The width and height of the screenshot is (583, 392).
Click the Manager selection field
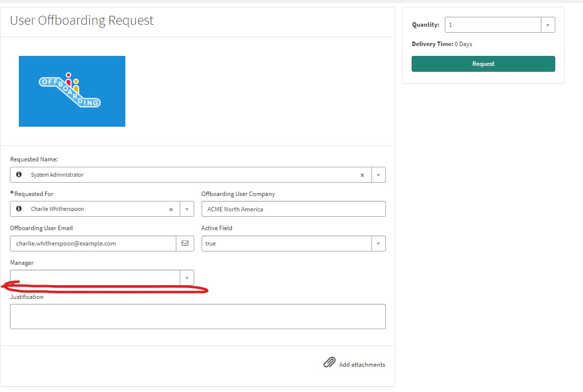tap(95, 278)
